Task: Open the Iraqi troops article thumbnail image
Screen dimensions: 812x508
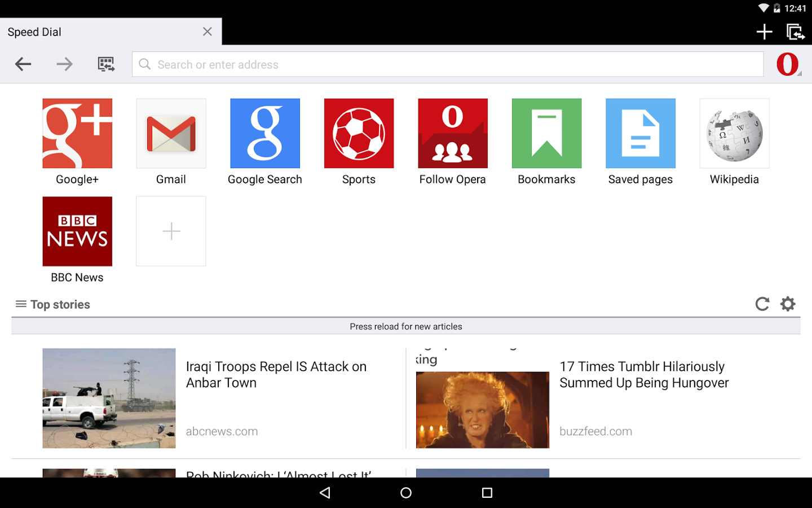Action: tap(109, 398)
